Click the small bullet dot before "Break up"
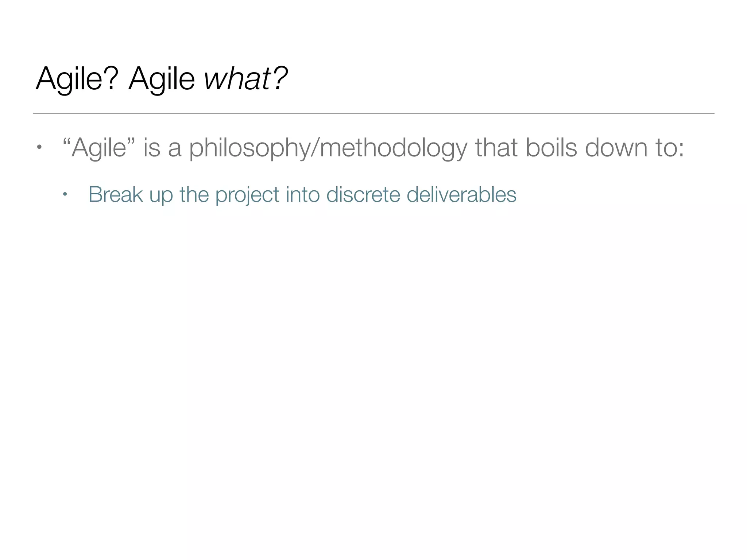747x560 pixels. [65, 194]
